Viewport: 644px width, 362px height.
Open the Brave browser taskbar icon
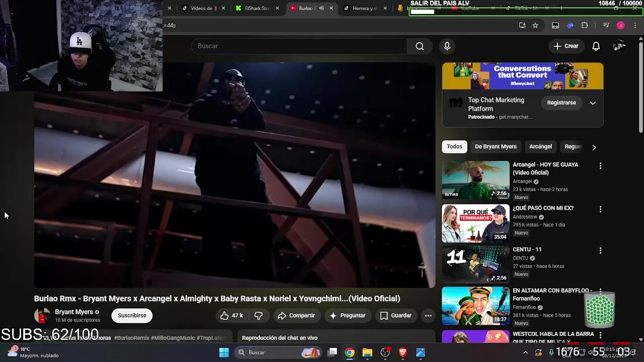pyautogui.click(x=403, y=352)
